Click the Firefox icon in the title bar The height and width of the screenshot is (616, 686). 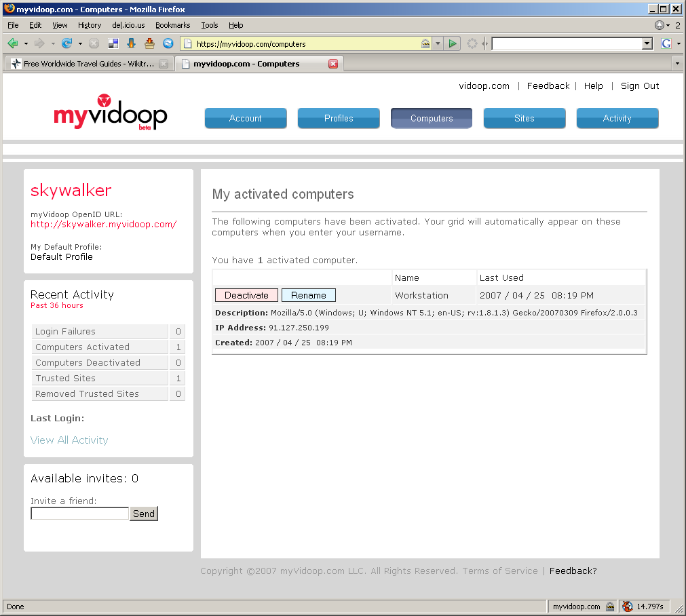(9, 9)
